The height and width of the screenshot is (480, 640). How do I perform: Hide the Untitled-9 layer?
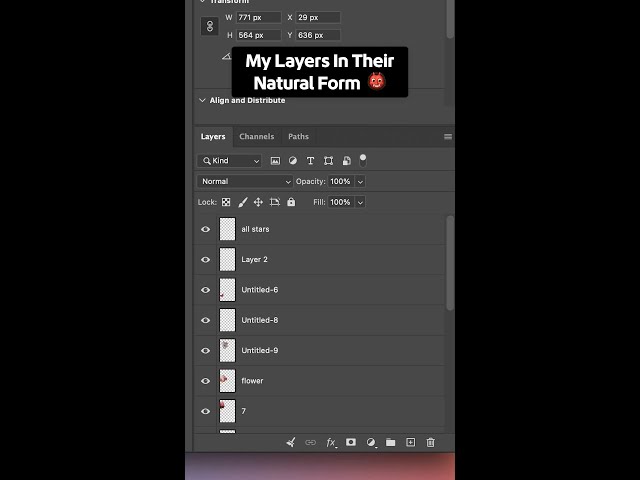coord(206,351)
